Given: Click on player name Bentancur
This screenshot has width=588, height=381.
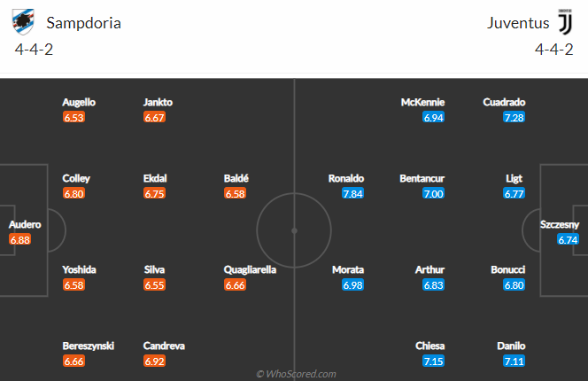Looking at the screenshot, I should coord(422,178).
